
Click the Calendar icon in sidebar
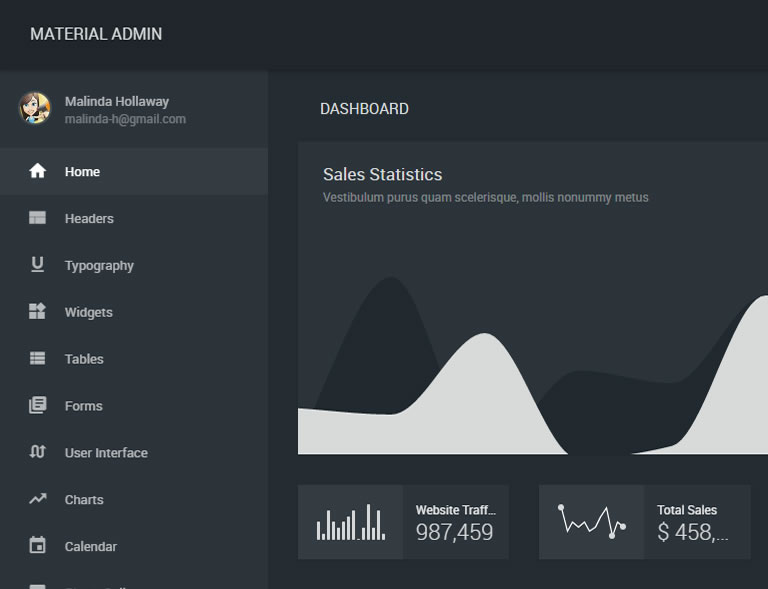pos(38,546)
